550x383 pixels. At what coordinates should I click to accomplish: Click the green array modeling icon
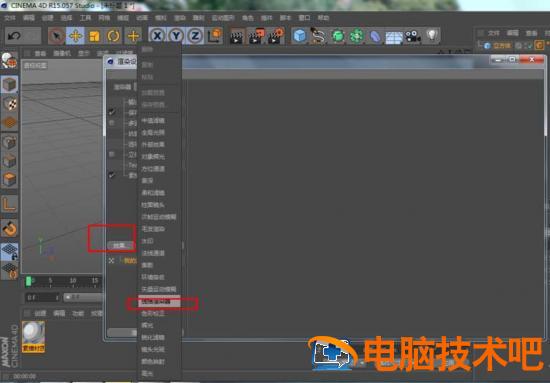point(356,36)
